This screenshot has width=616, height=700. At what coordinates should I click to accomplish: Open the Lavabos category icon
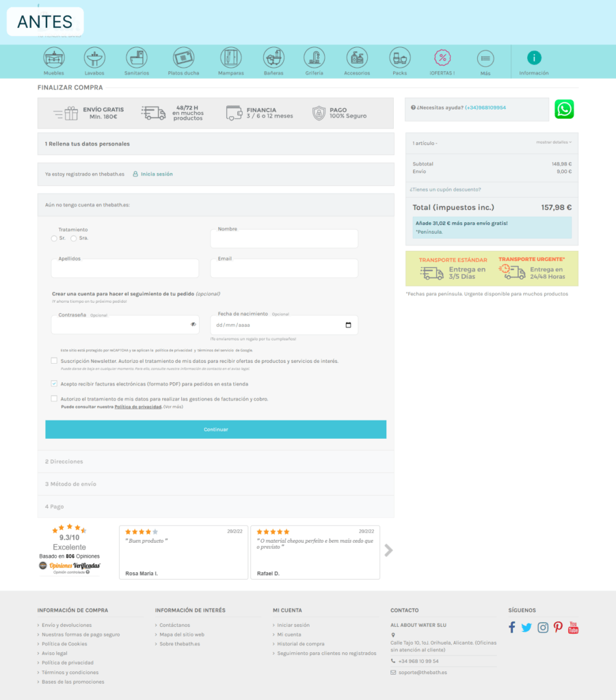[x=94, y=58]
